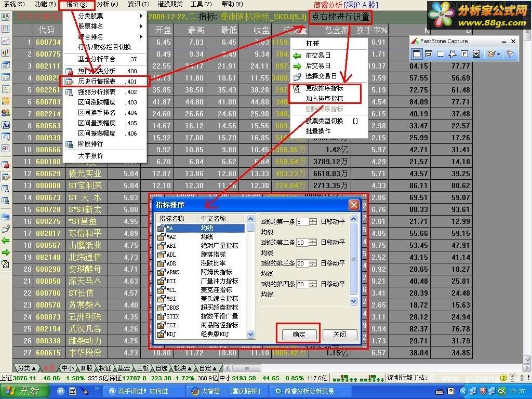This screenshot has height=399, width=532.
Task: Close the 指标排序 dialog with red X
Action: coord(354,205)
